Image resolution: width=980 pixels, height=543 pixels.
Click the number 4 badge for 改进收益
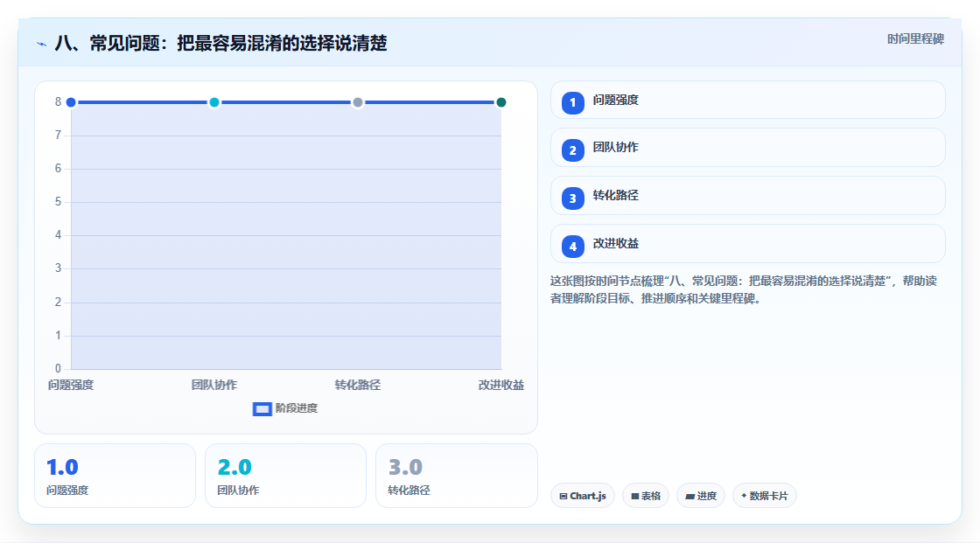pos(572,247)
